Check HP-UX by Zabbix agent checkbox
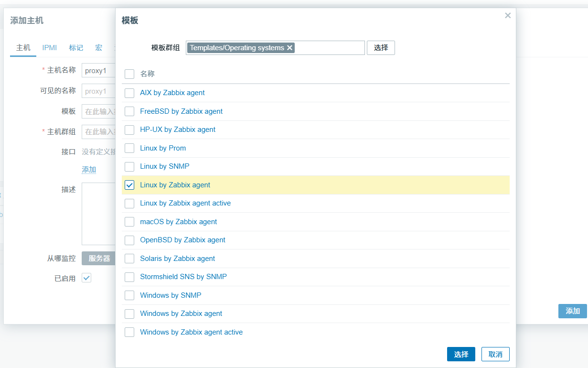 click(x=129, y=130)
